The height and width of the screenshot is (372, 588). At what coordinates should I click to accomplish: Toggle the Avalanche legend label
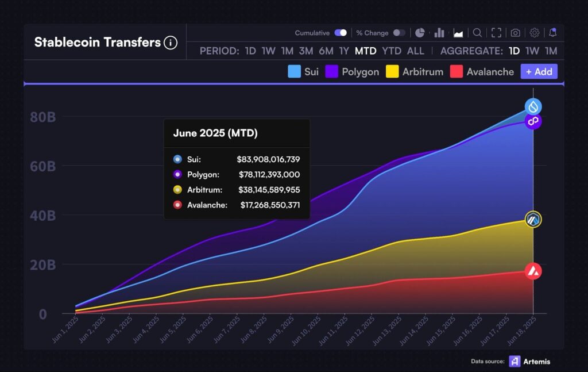(490, 72)
